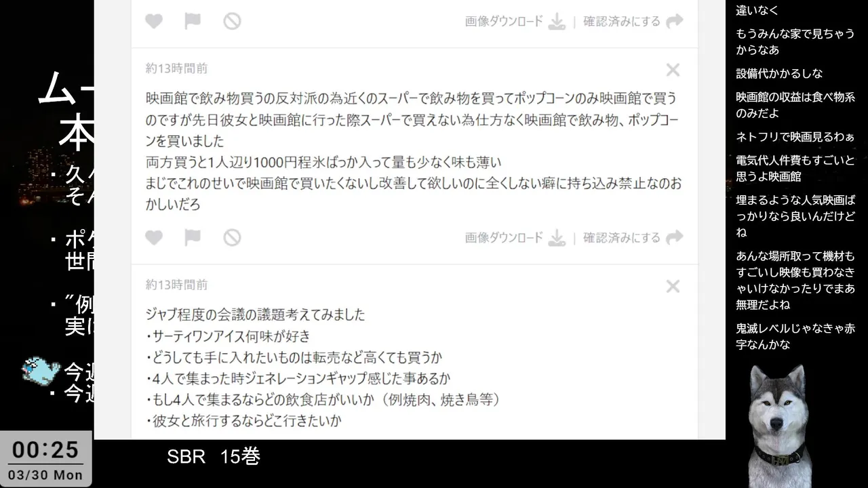The image size is (868, 488).
Task: Click the share arrow beside 確認済みにする on the movie message
Action: point(674,237)
